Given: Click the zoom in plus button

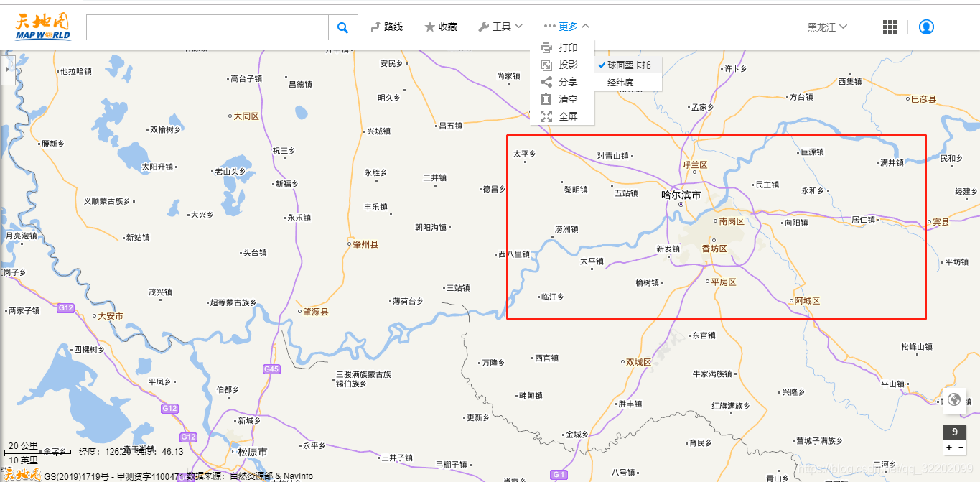Looking at the screenshot, I should (x=948, y=448).
